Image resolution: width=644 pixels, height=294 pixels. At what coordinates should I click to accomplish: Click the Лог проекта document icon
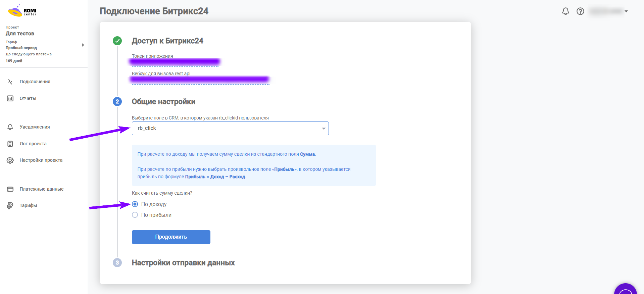pos(10,144)
